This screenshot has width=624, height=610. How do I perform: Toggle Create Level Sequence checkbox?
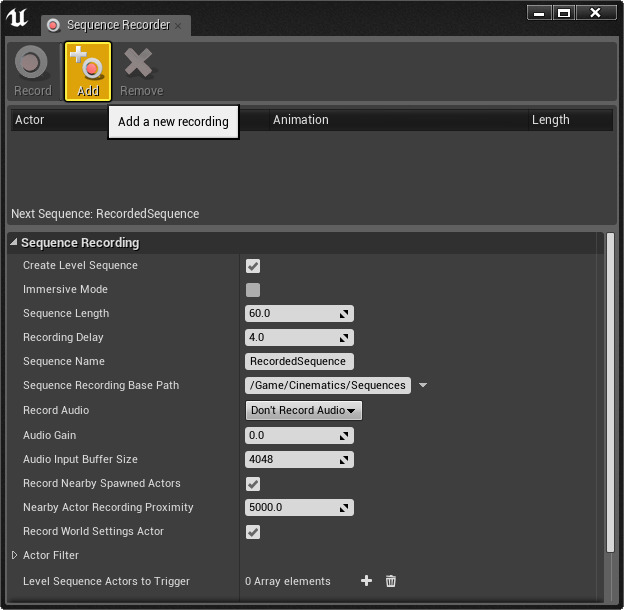pos(253,266)
